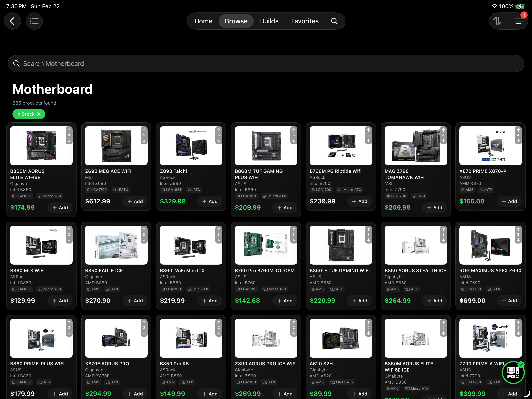Viewport: 532px width, 399px height.
Task: Add X870 PRIME X870-P
Action: click(509, 201)
